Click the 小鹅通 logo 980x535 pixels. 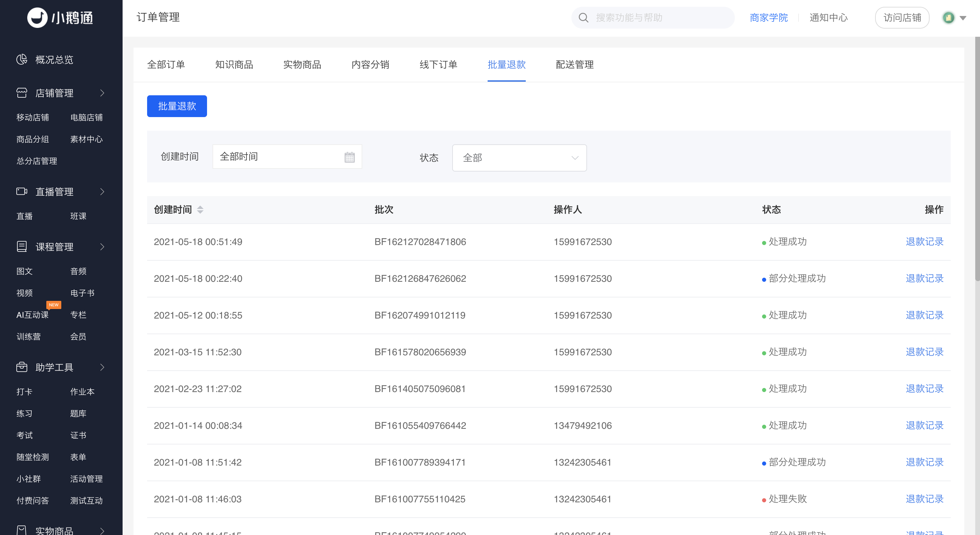pos(60,17)
